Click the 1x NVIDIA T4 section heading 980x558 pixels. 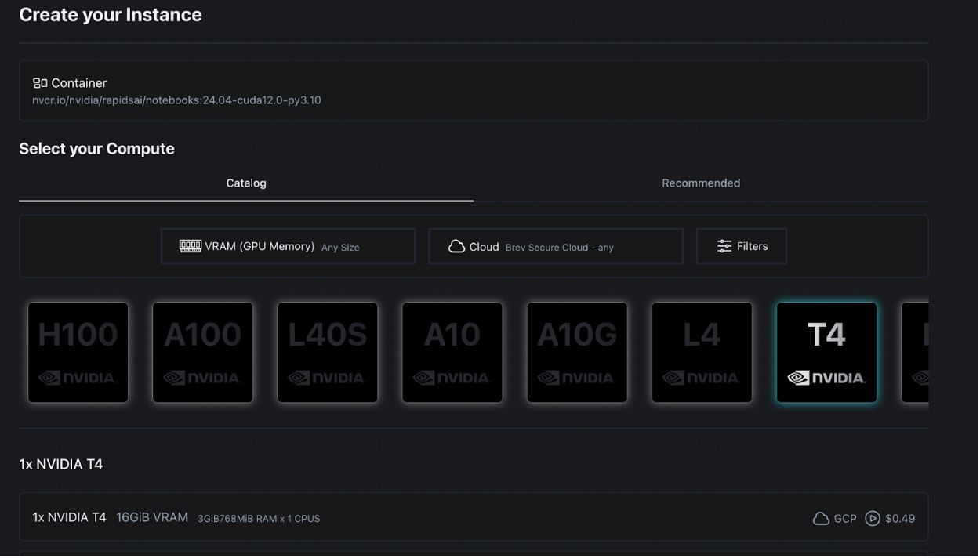point(60,464)
